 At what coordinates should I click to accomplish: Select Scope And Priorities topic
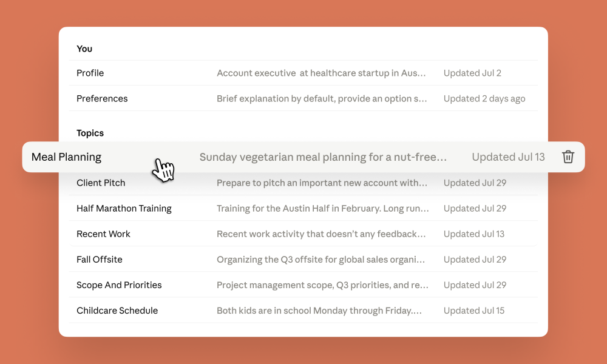(x=303, y=285)
